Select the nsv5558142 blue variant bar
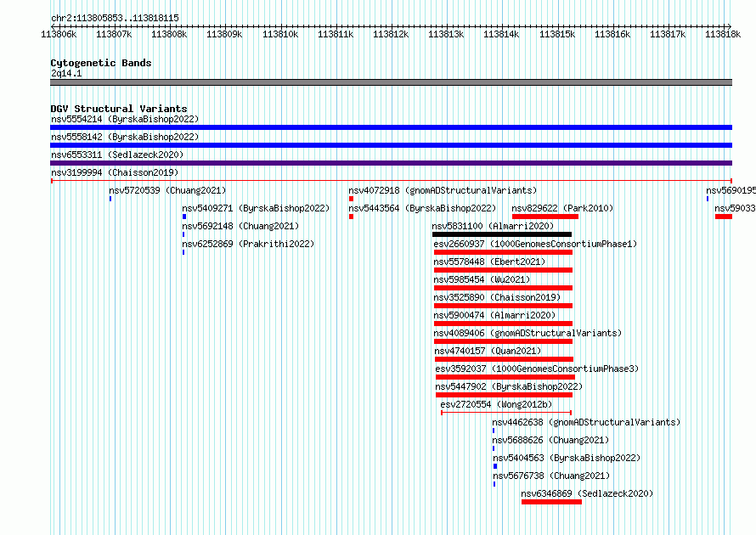The width and height of the screenshot is (756, 535). click(x=391, y=145)
